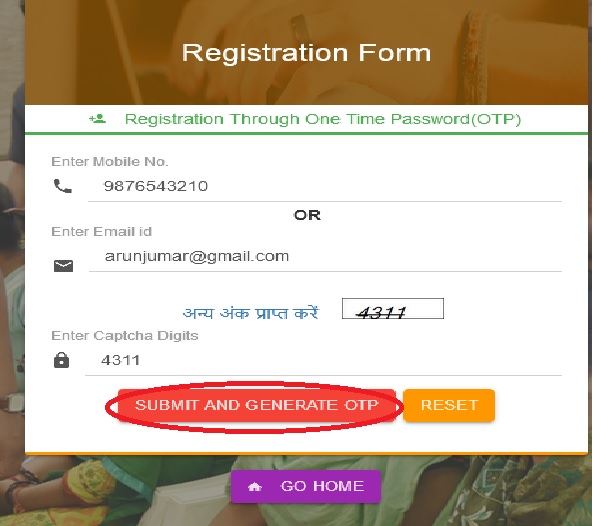Click the Enter Captcha Digits label
The image size is (608, 526).
tap(125, 336)
